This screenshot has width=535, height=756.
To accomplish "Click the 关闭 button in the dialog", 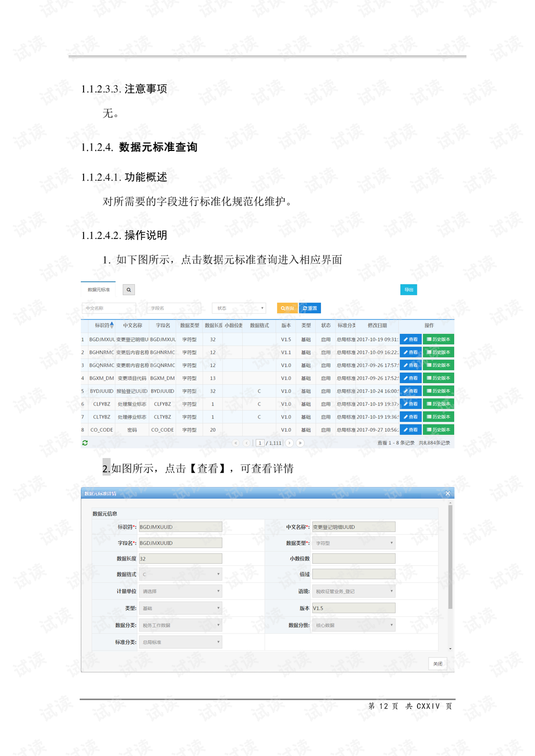I will coord(437,664).
